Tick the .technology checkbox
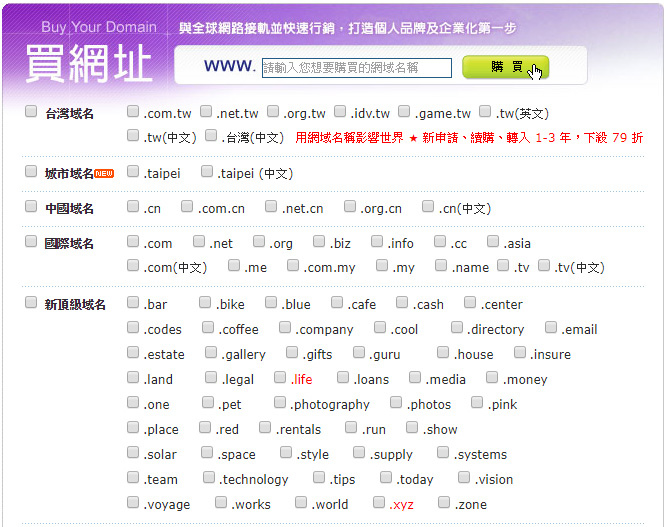 click(209, 478)
